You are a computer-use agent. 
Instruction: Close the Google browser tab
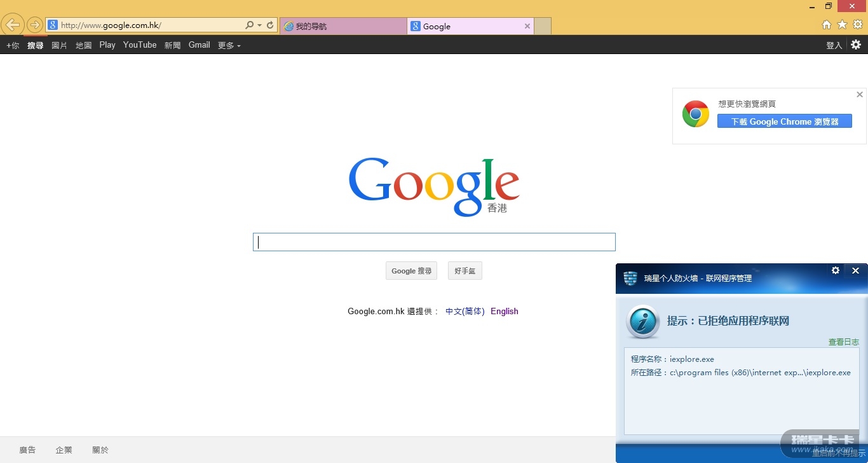tap(527, 26)
